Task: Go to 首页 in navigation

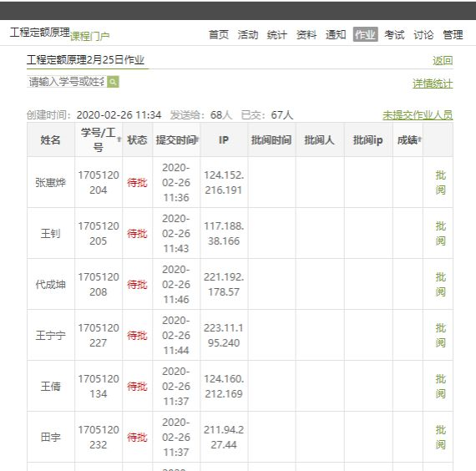Action: point(219,34)
